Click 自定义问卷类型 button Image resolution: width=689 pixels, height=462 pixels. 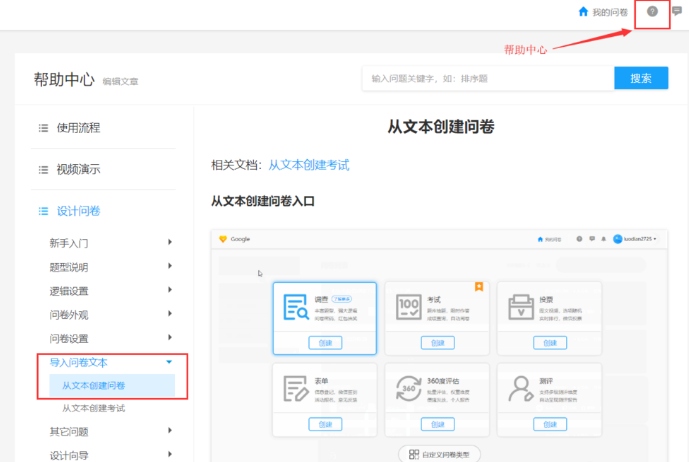point(439,454)
